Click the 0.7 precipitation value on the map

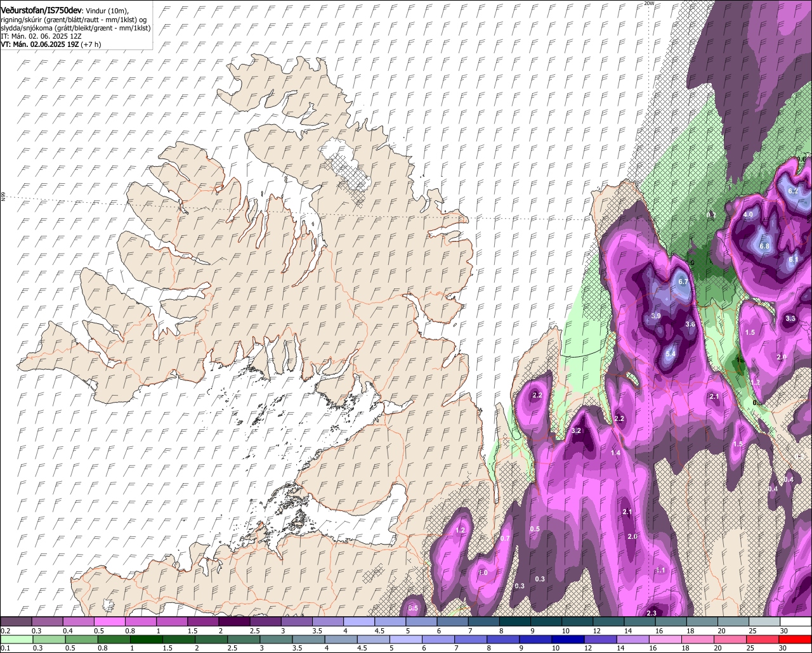tap(505, 538)
